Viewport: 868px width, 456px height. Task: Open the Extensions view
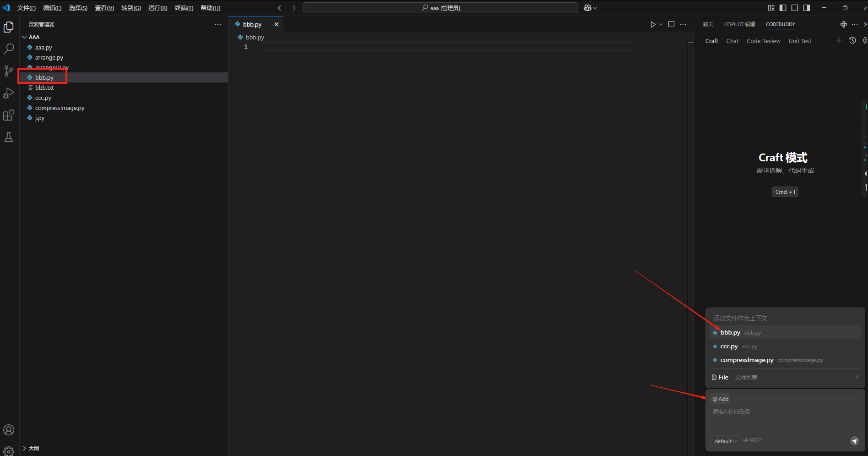9,115
